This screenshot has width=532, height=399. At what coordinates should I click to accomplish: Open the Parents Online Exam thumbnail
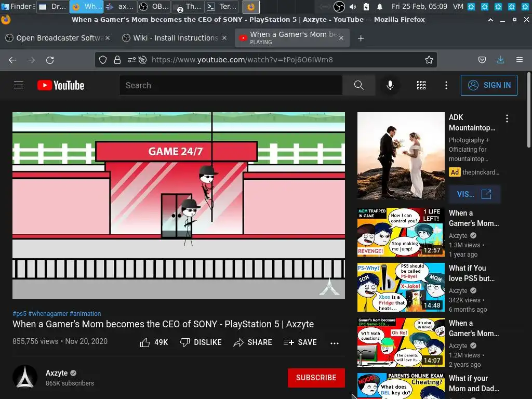click(401, 386)
